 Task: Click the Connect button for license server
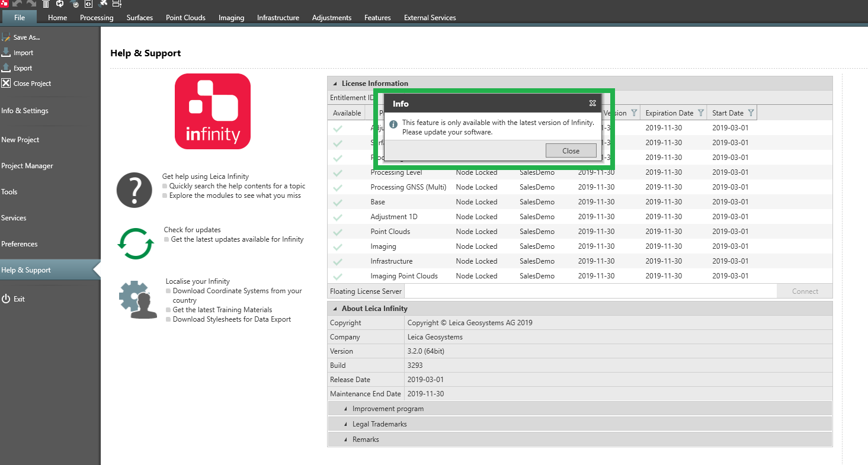[x=805, y=291]
